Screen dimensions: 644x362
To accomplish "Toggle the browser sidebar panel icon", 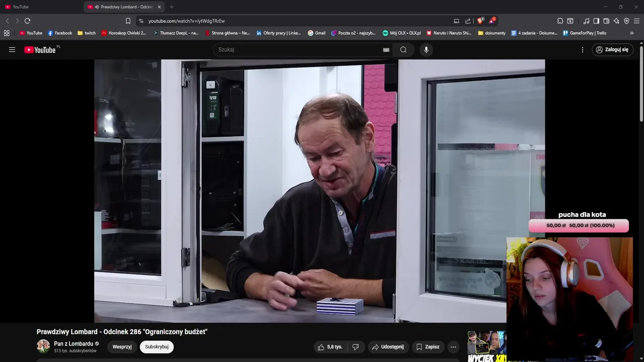I will coord(596,21).
